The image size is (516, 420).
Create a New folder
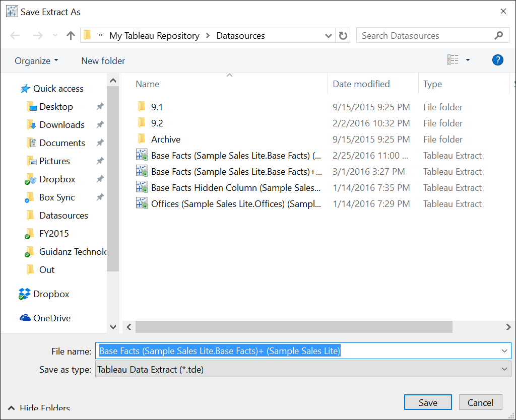(x=103, y=61)
